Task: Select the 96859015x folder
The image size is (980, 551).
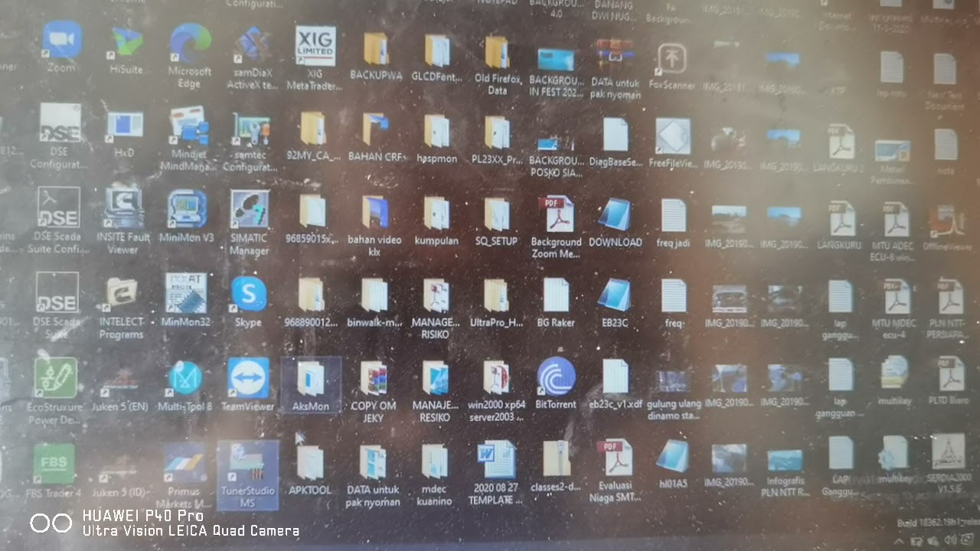Action: coord(312,220)
